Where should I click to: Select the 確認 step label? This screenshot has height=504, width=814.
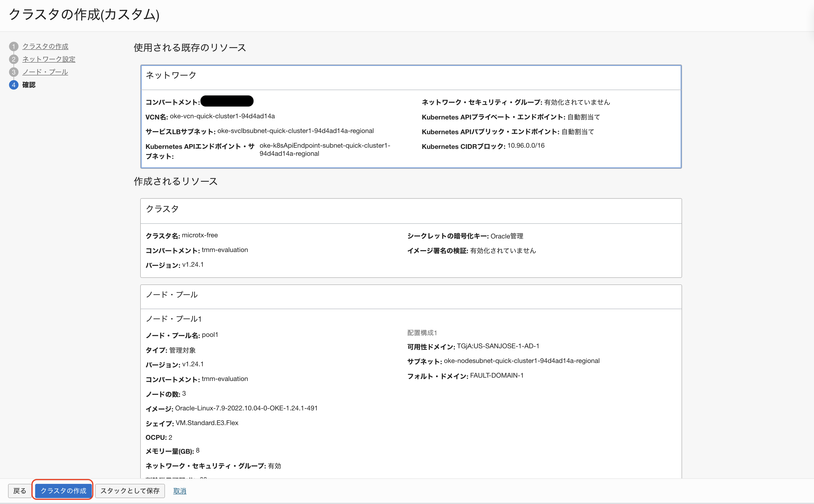click(x=29, y=85)
